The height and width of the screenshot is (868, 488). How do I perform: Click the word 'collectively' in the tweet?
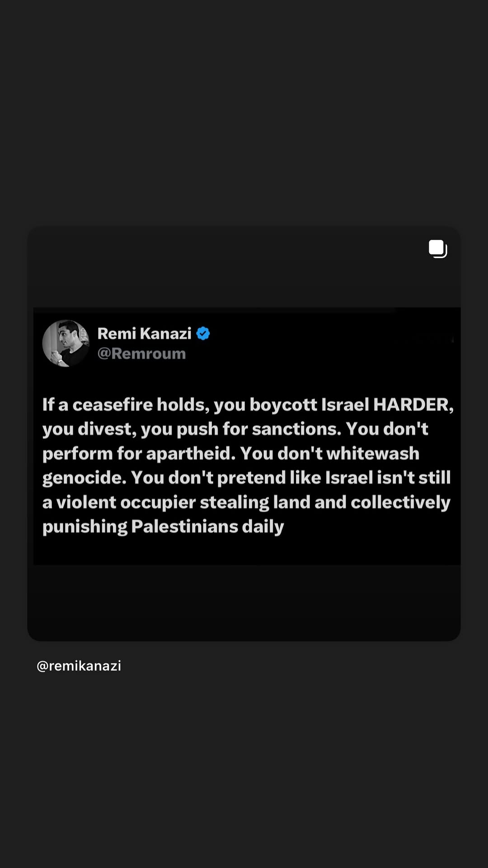coord(401,502)
